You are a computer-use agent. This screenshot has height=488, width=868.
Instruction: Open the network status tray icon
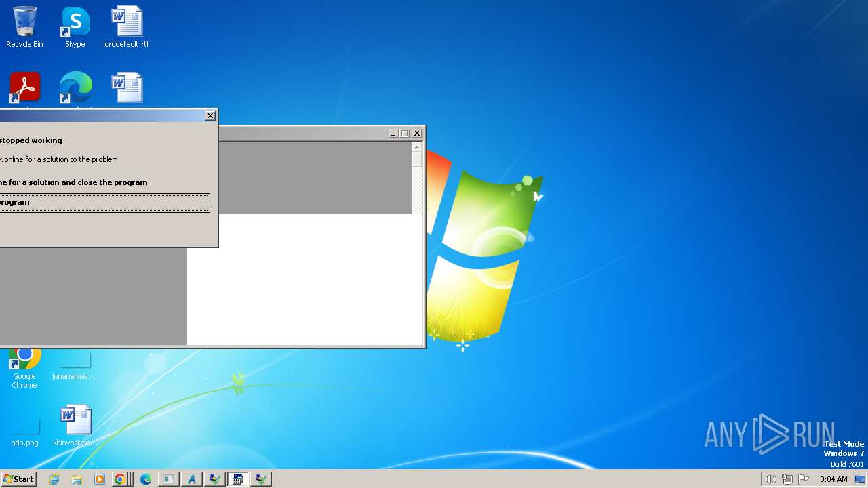tap(787, 479)
